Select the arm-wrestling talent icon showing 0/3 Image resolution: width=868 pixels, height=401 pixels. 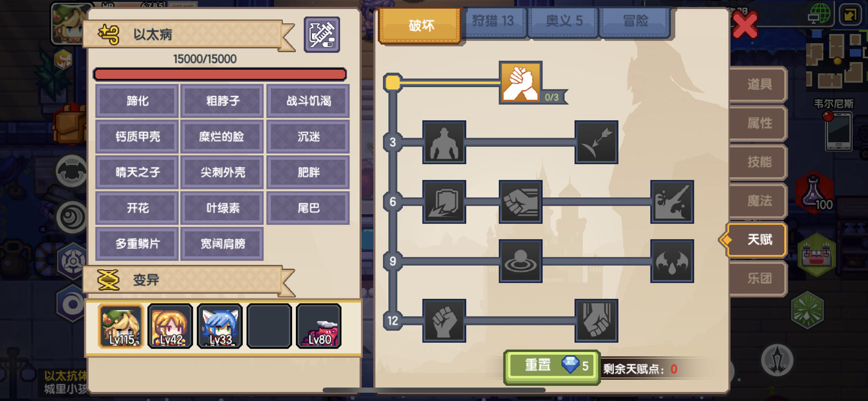click(x=521, y=82)
